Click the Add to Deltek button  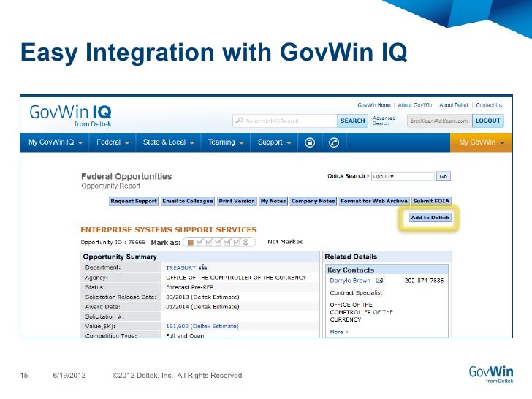[x=430, y=218]
